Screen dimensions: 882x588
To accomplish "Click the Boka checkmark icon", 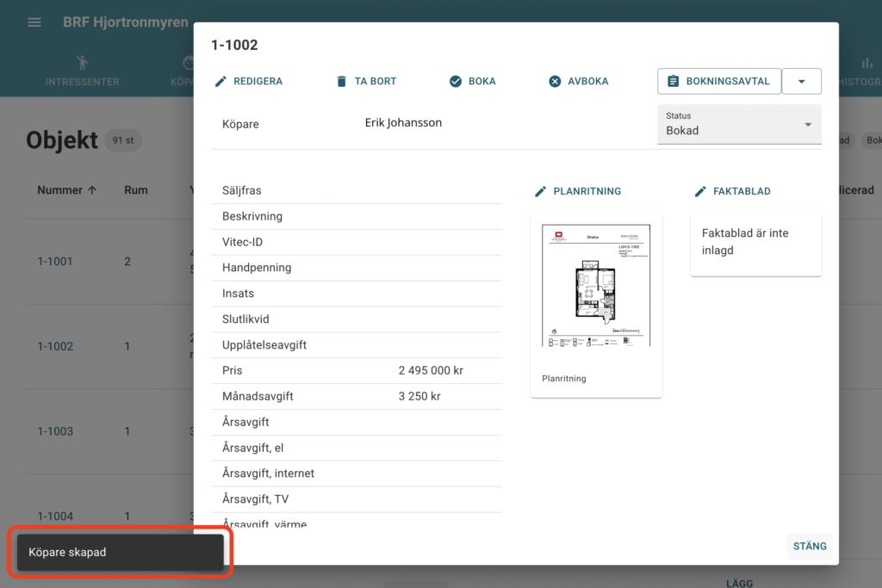I will pyautogui.click(x=456, y=81).
